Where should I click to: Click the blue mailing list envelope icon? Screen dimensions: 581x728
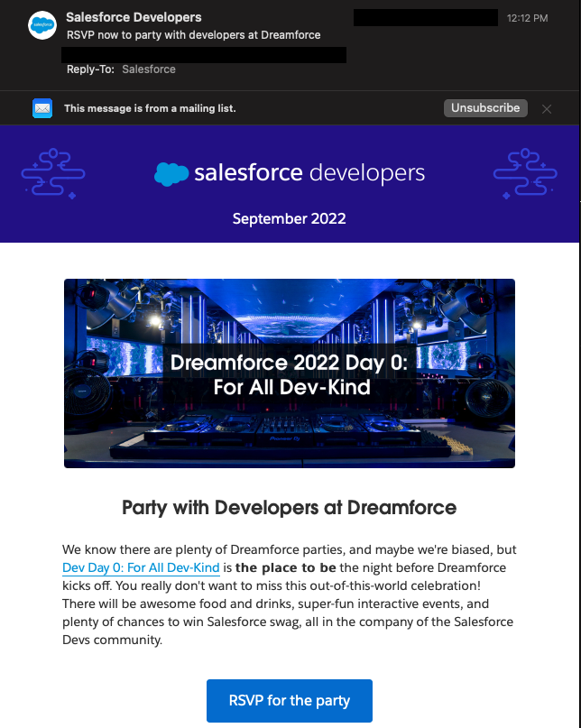pyautogui.click(x=42, y=108)
